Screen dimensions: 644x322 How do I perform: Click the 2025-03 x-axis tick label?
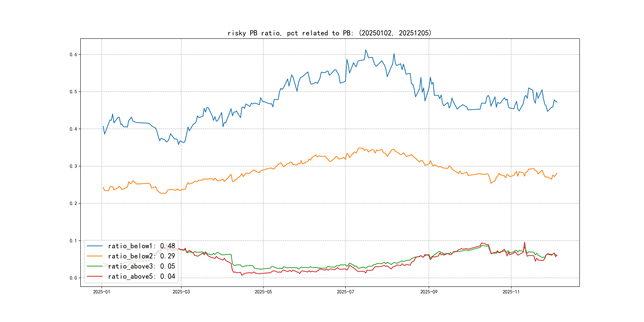tap(181, 292)
